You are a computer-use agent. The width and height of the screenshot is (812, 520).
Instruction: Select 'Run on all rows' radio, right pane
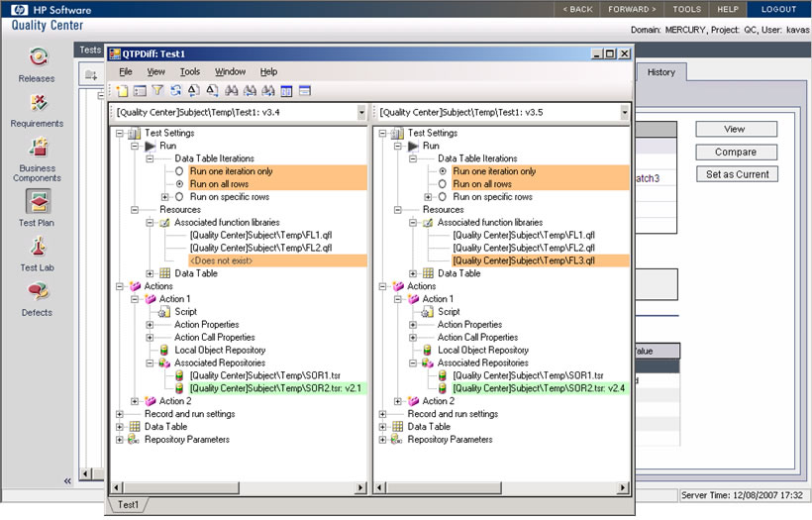pos(443,184)
